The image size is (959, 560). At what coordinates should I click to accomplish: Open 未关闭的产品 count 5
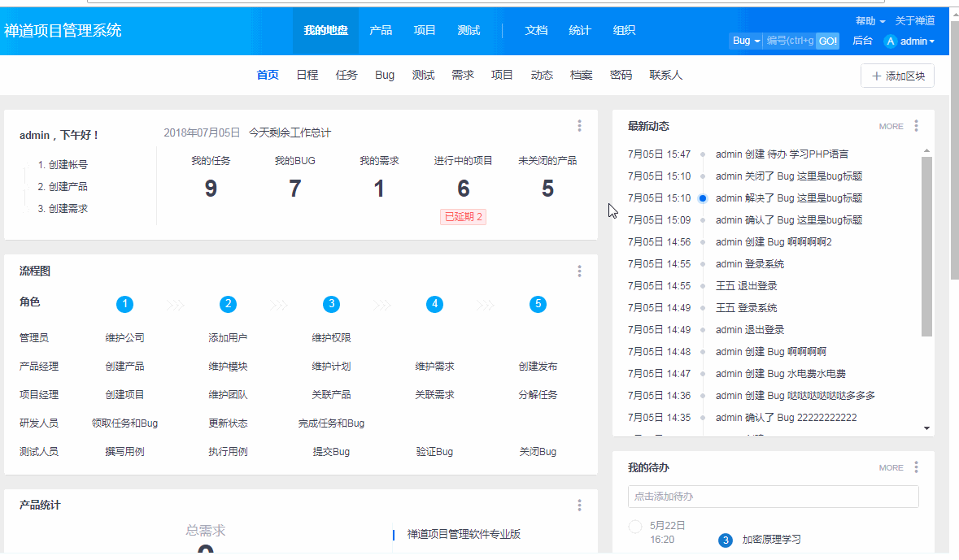click(547, 189)
